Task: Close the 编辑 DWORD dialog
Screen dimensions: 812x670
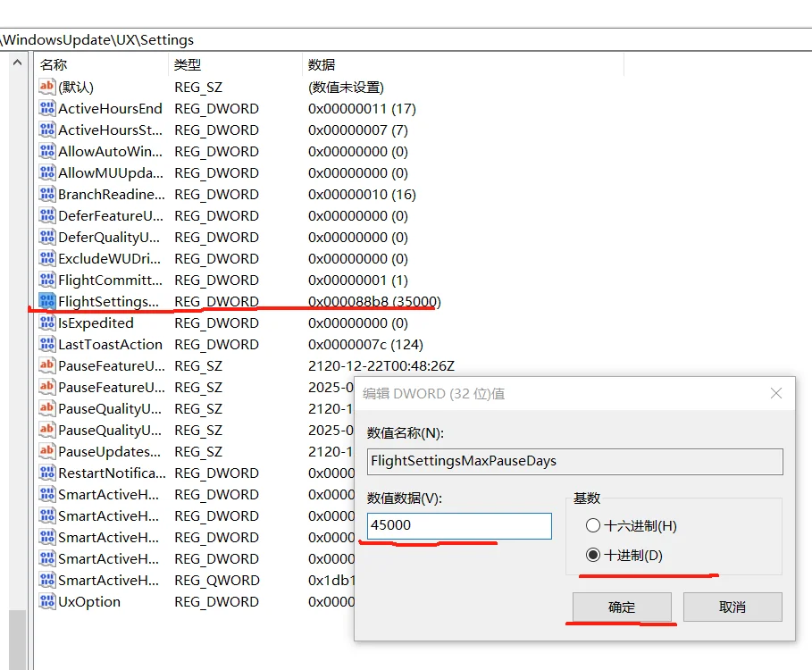Action: pyautogui.click(x=775, y=393)
